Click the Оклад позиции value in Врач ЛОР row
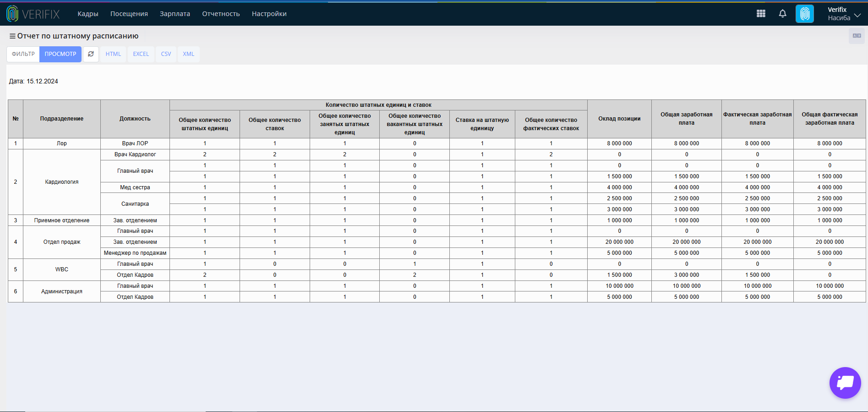Image resolution: width=868 pixels, height=412 pixels. coord(619,143)
